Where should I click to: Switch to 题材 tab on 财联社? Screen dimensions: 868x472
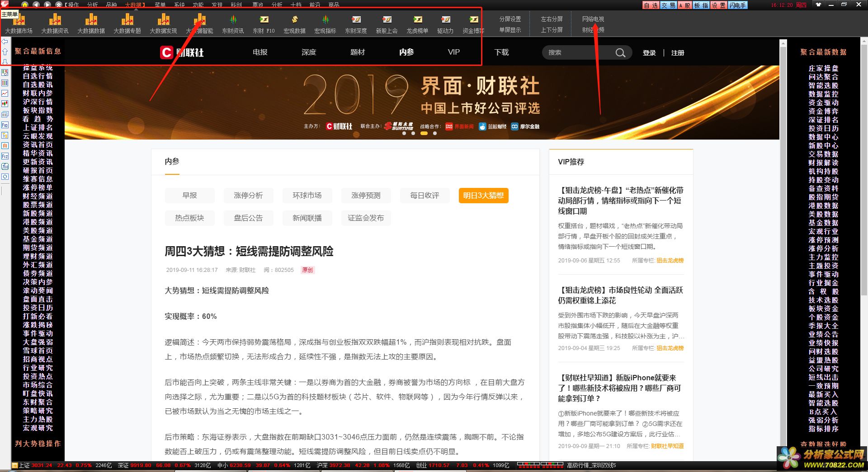click(x=358, y=52)
